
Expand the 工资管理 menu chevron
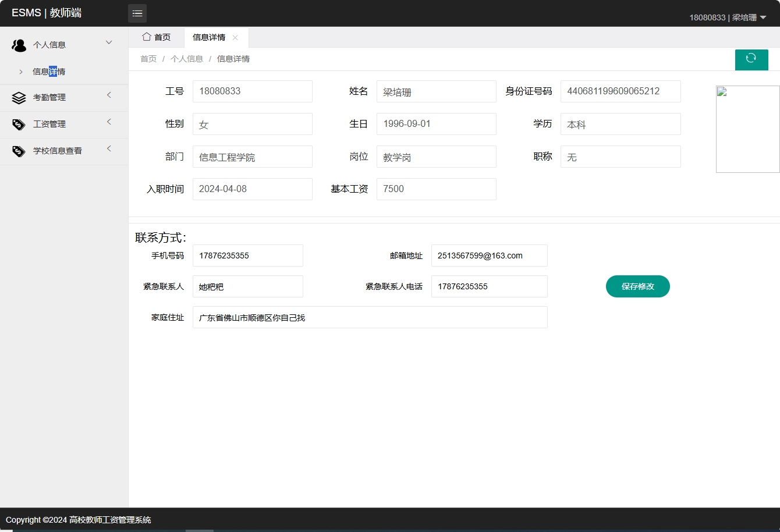(109, 124)
